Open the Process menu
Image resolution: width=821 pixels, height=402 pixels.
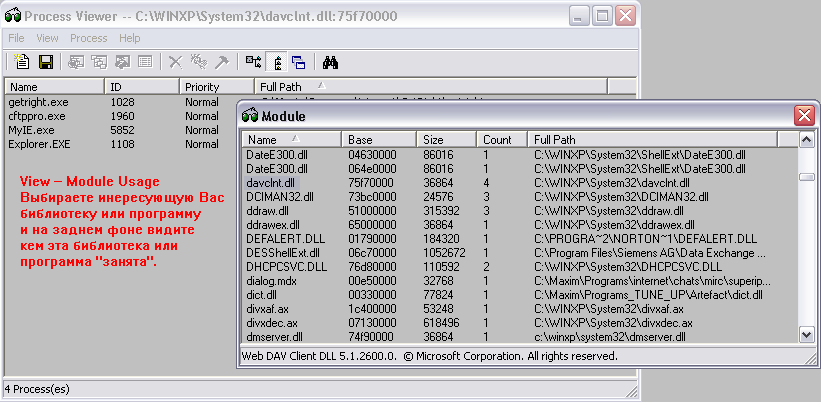(89, 38)
